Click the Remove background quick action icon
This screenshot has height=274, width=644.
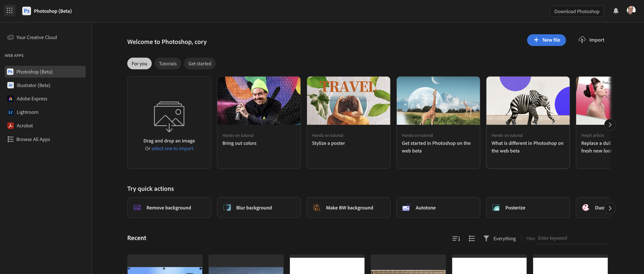[137, 207]
